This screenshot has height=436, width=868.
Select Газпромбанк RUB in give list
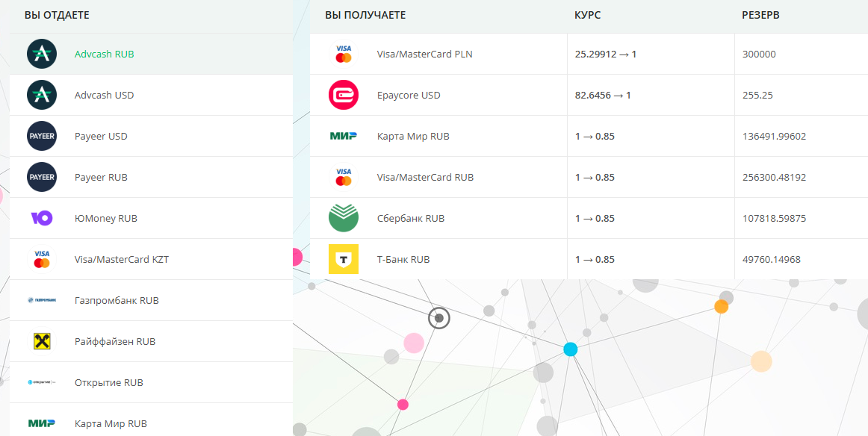tap(151, 300)
